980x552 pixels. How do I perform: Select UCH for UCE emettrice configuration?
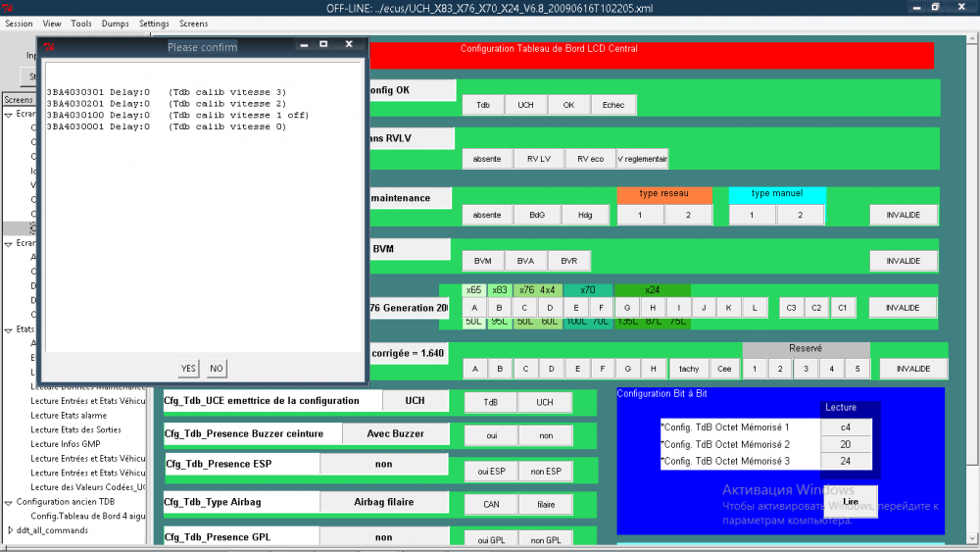coord(544,402)
